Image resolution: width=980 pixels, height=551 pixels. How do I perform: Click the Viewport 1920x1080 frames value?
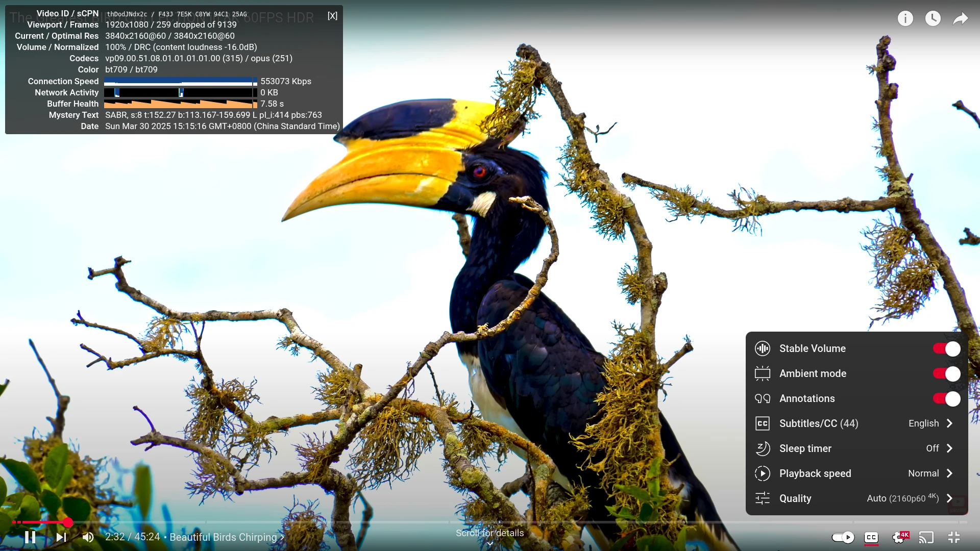[171, 24]
